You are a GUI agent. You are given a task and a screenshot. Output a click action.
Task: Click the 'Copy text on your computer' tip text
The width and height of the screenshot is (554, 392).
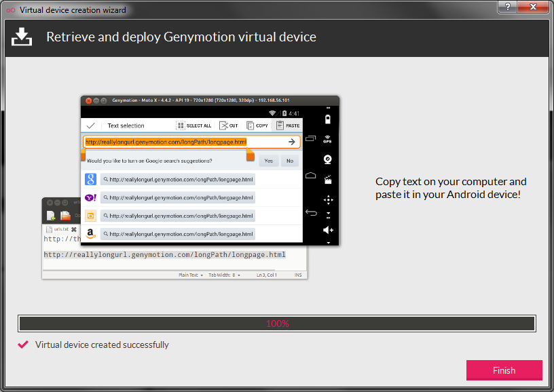click(x=451, y=188)
